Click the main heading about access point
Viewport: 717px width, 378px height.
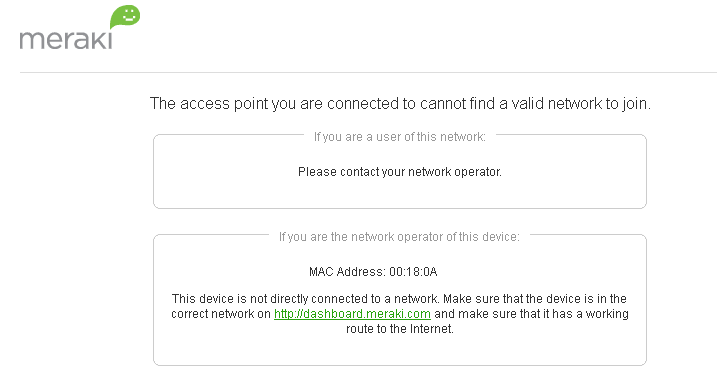(x=400, y=104)
